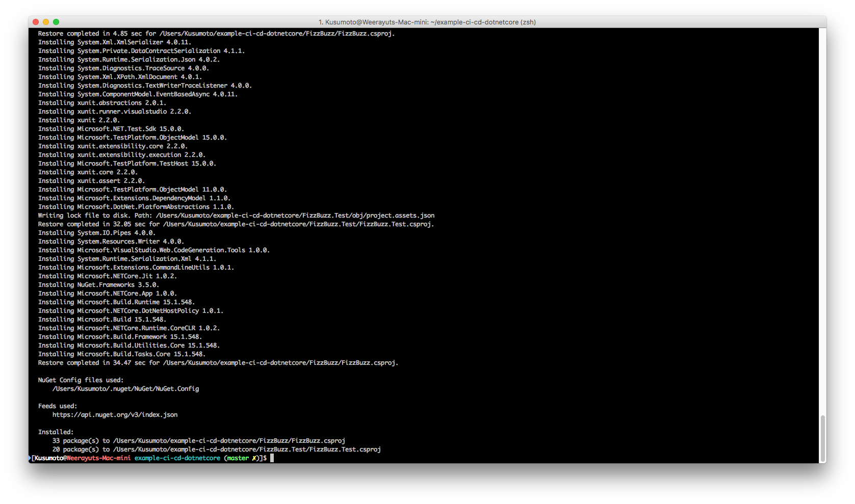Viewport: 855px width, 504px height.
Task: Click 'Installing Microsoft.Extensions.DependencyModel 1.1.0.' line
Action: (135, 198)
